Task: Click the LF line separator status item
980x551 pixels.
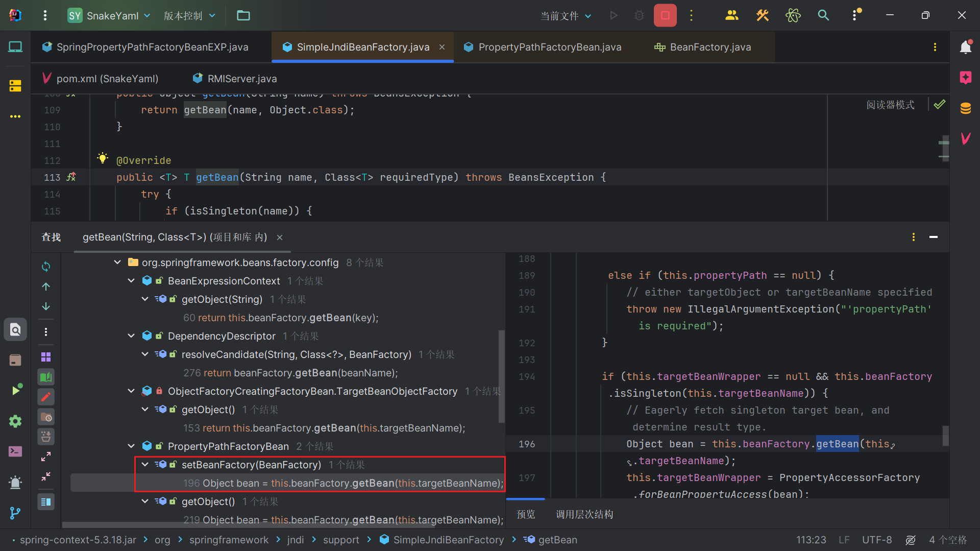Action: pyautogui.click(x=844, y=540)
